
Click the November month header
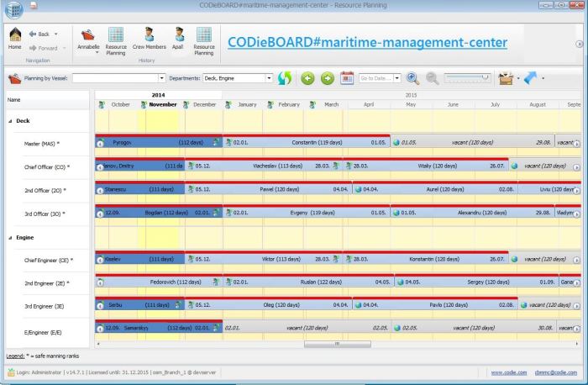pyautogui.click(x=163, y=105)
